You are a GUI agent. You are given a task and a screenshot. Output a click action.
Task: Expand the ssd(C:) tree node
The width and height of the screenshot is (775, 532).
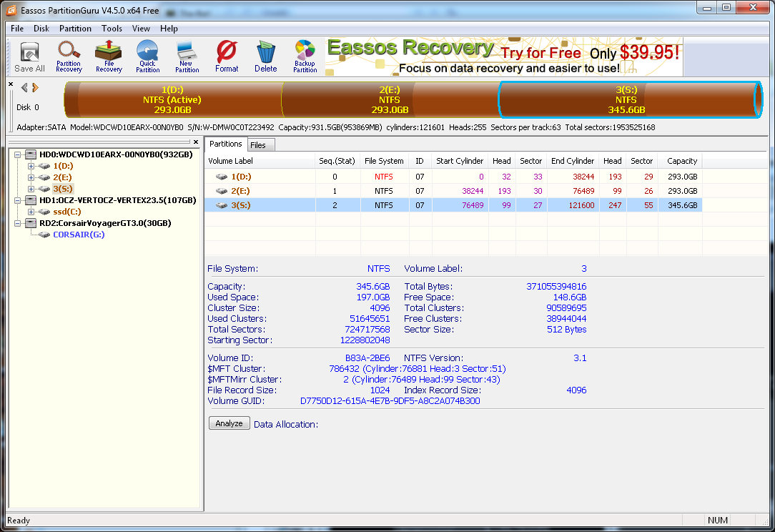pos(31,212)
